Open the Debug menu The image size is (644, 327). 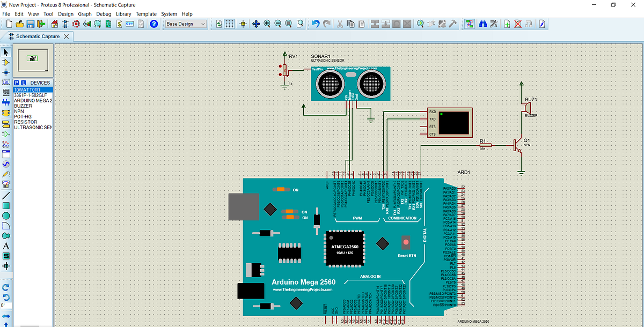point(104,14)
